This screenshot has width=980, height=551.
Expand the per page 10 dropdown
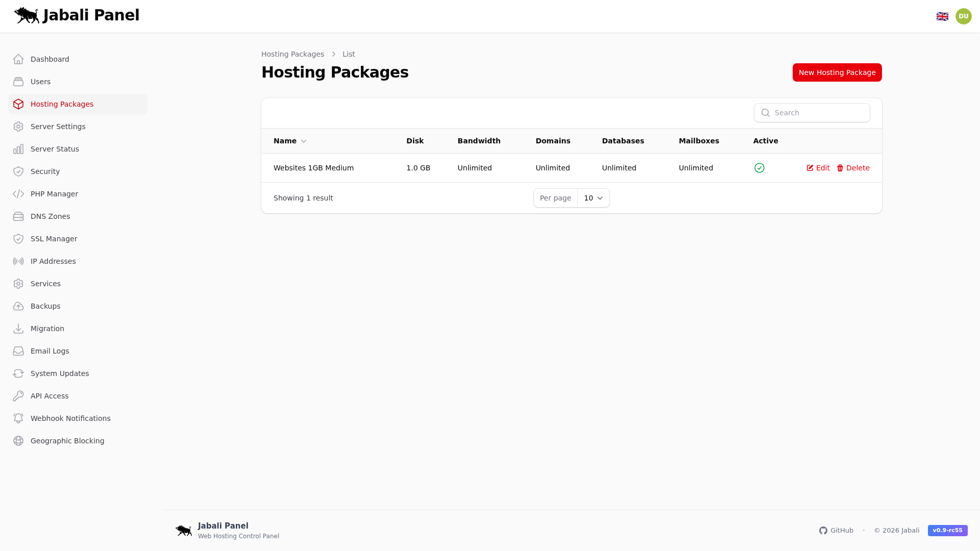(593, 198)
